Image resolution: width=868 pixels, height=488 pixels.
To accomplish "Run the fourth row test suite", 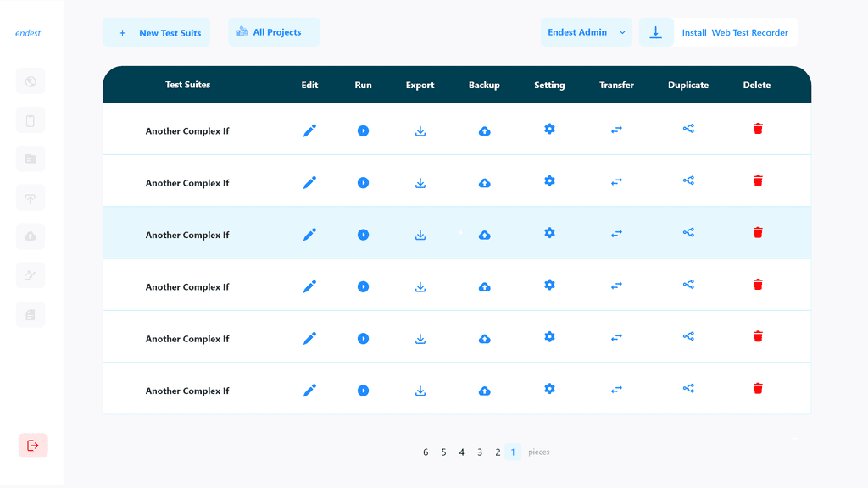I will pos(363,286).
